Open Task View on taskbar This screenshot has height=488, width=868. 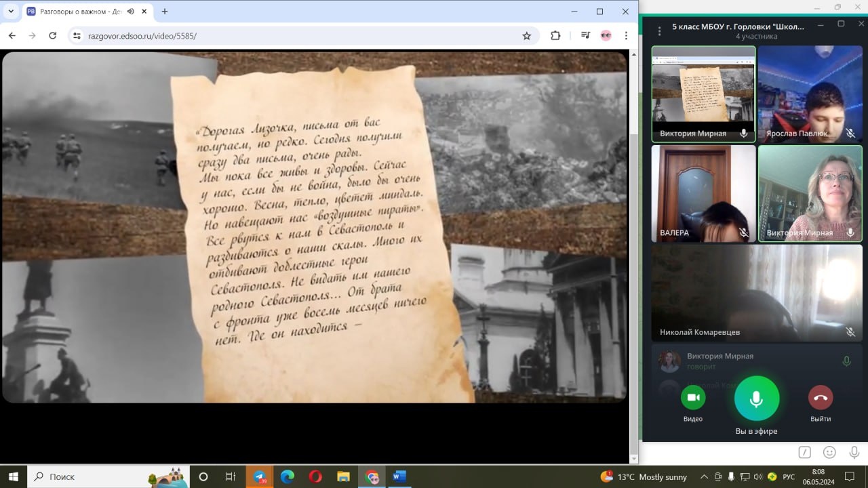click(231, 476)
